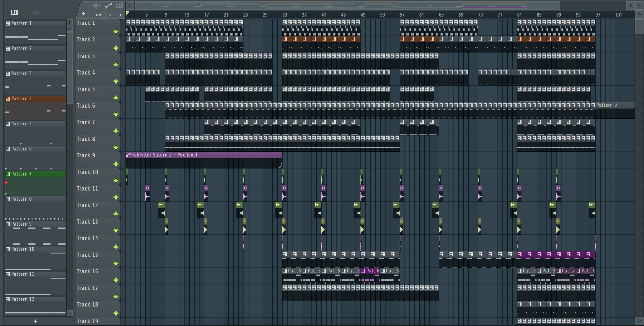Viewport: 644px width, 326px height.
Task: Click bar 49 on the timeline ruler
Action: pos(363,15)
